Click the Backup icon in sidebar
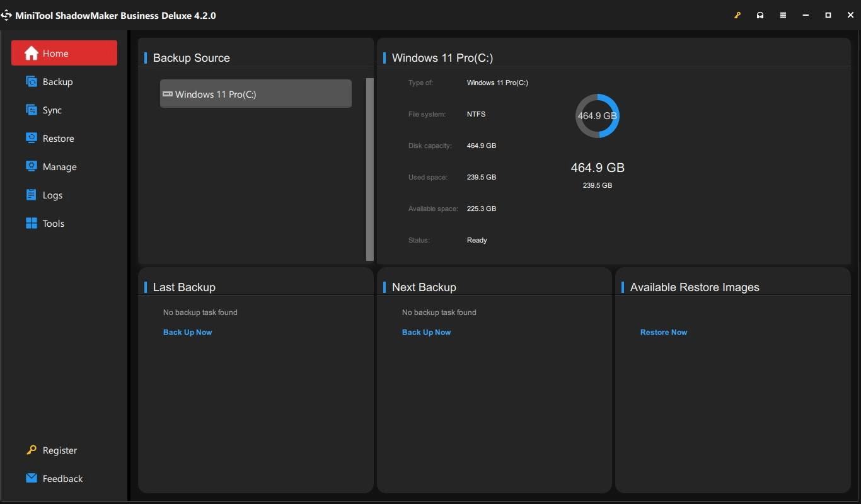 click(32, 82)
